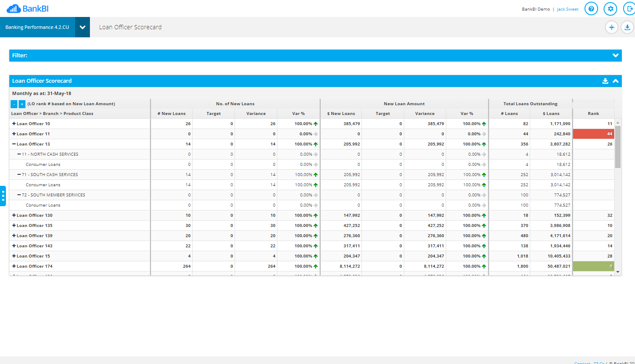This screenshot has width=635, height=364.
Task: Open the Banking Performance dropdown arrow
Action: click(x=82, y=27)
